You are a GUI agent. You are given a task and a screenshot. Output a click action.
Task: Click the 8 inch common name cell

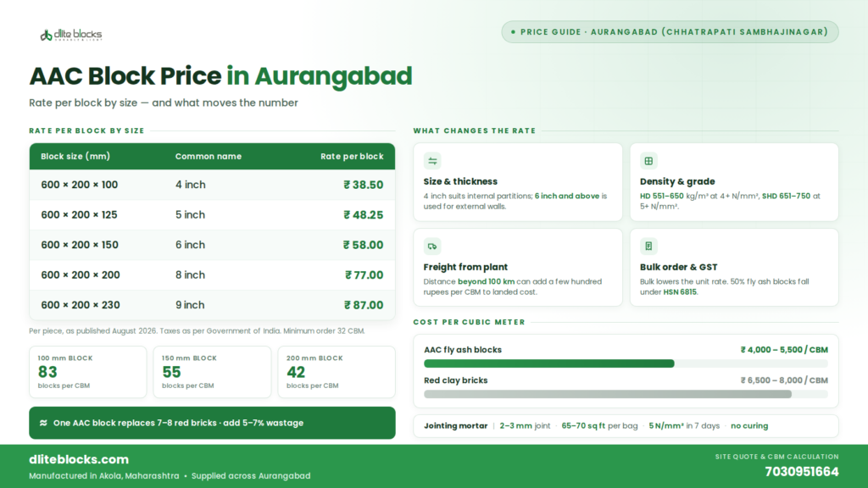coord(190,275)
